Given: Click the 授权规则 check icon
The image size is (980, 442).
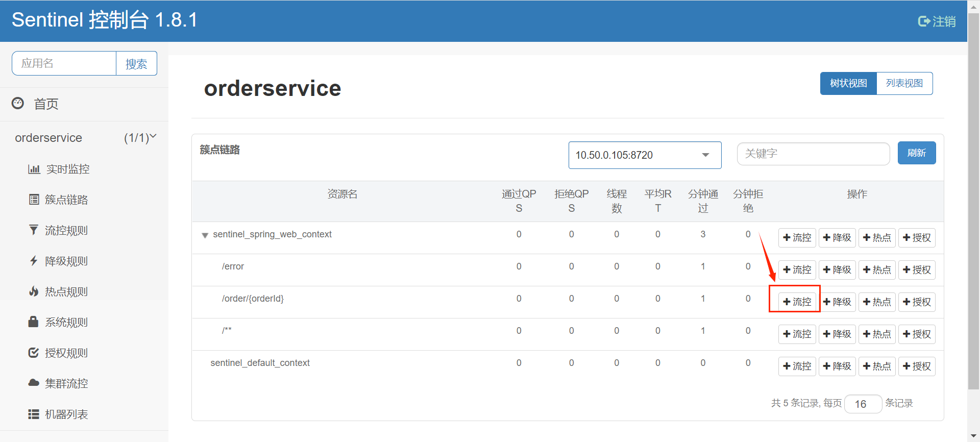Looking at the screenshot, I should [34, 353].
